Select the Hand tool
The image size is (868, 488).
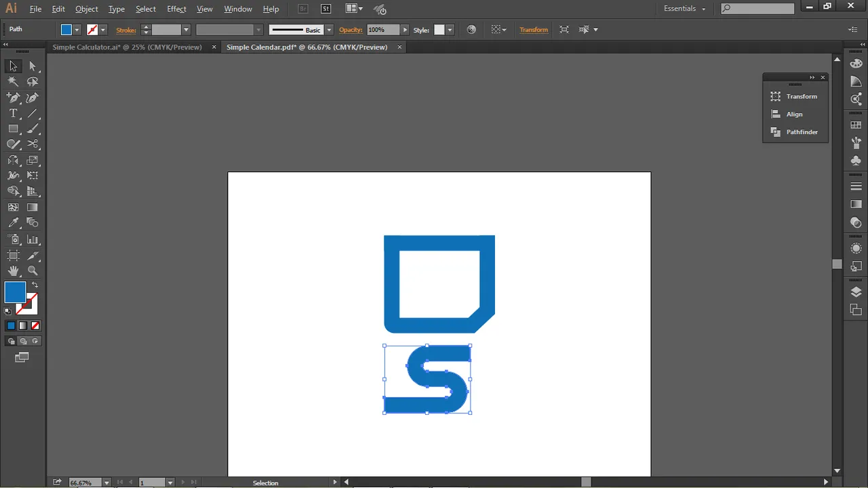point(13,270)
